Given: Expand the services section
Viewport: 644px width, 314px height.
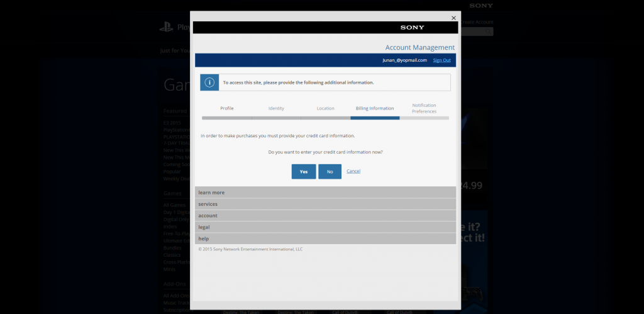Looking at the screenshot, I should (325, 204).
